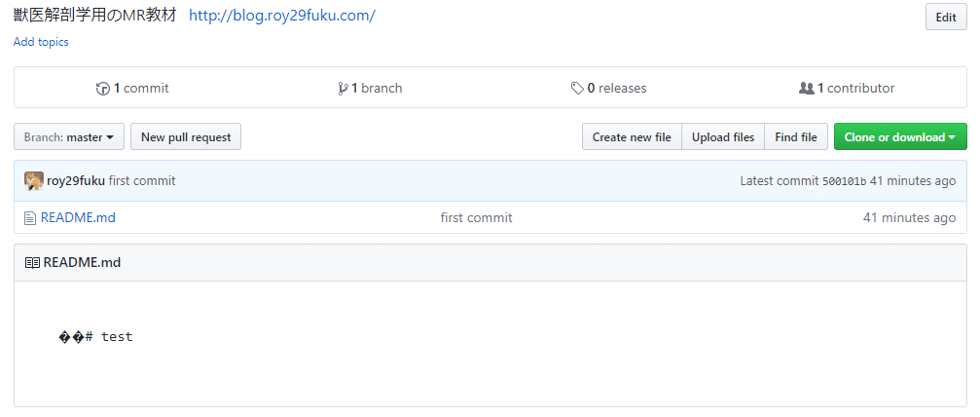This screenshot has width=980, height=417.
Task: Click the README.md panel header title
Action: pos(82,262)
